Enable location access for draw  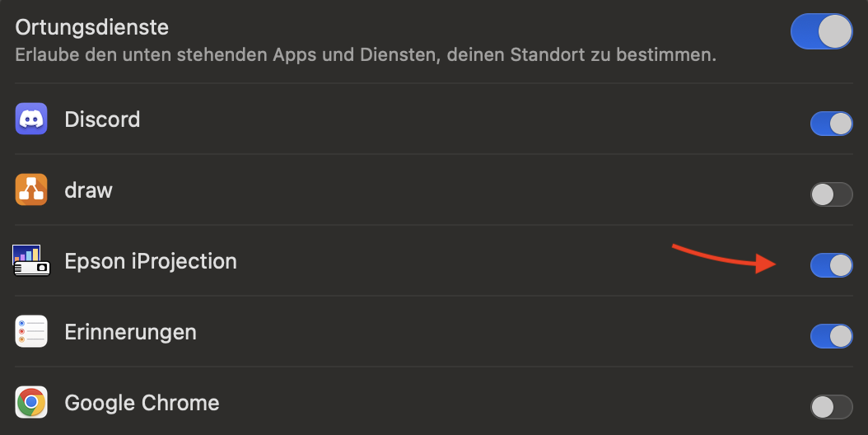(x=832, y=194)
